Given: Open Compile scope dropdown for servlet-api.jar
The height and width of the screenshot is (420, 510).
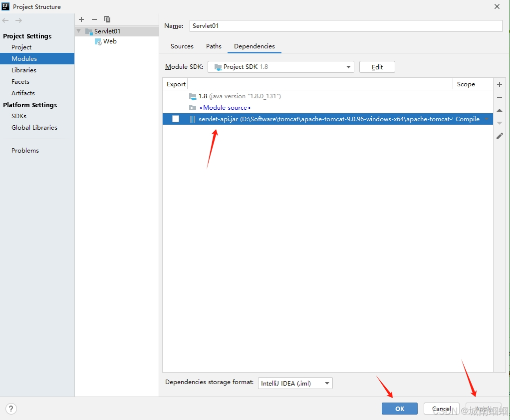Looking at the screenshot, I should pos(487,119).
